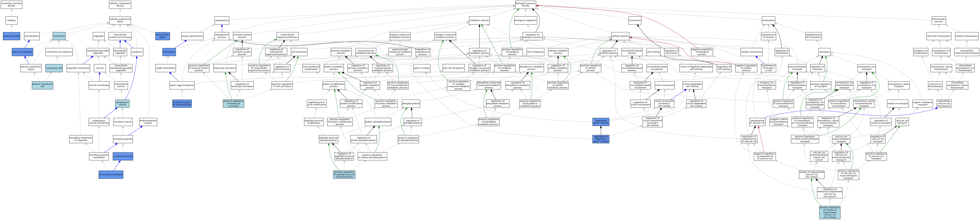This screenshot has height=220, width=980.
Task: Click 'binding of sperm to zona pellucida' node
Action: tap(182, 103)
